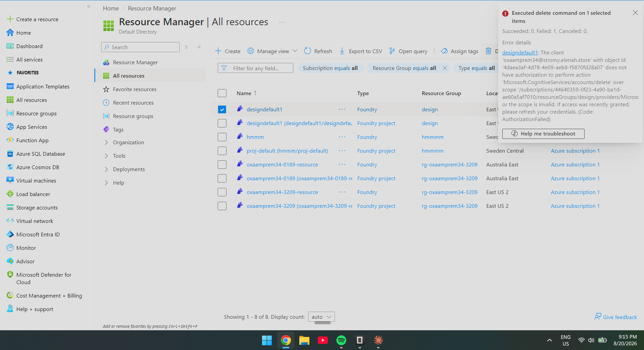Open Virtual machines favorite
The height and width of the screenshot is (350, 644).
click(36, 181)
